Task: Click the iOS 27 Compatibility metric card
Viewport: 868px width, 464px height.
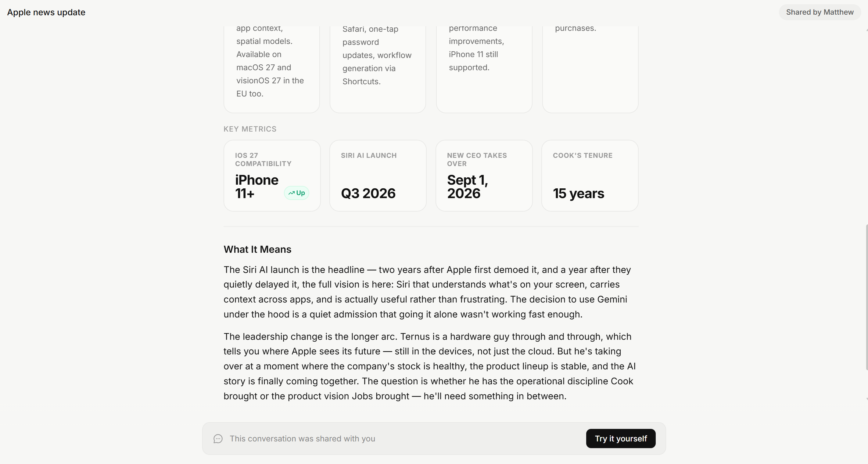Action: coord(272,176)
